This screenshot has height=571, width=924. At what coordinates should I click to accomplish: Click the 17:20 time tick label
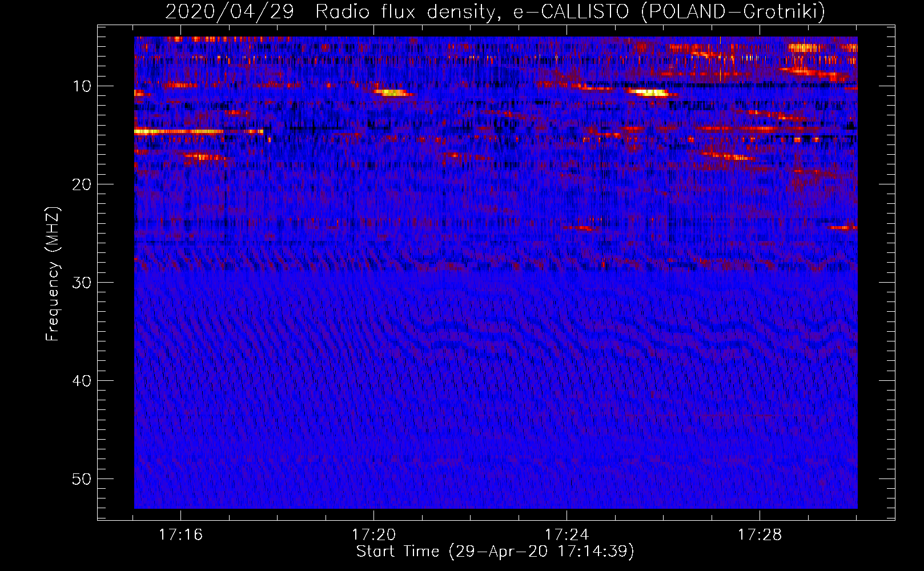(x=373, y=535)
